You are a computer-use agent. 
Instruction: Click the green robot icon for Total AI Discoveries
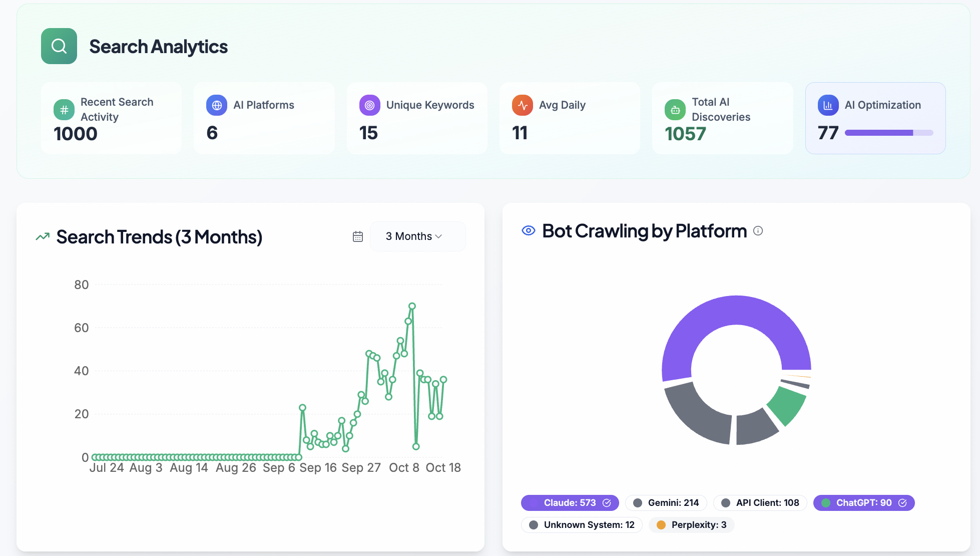pos(675,110)
